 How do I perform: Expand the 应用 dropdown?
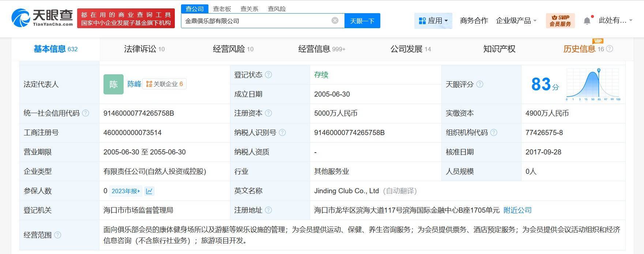click(433, 20)
